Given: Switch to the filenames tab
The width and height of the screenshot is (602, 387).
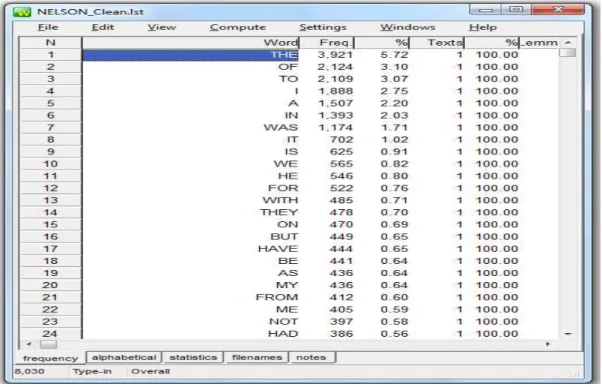Looking at the screenshot, I should tap(257, 357).
